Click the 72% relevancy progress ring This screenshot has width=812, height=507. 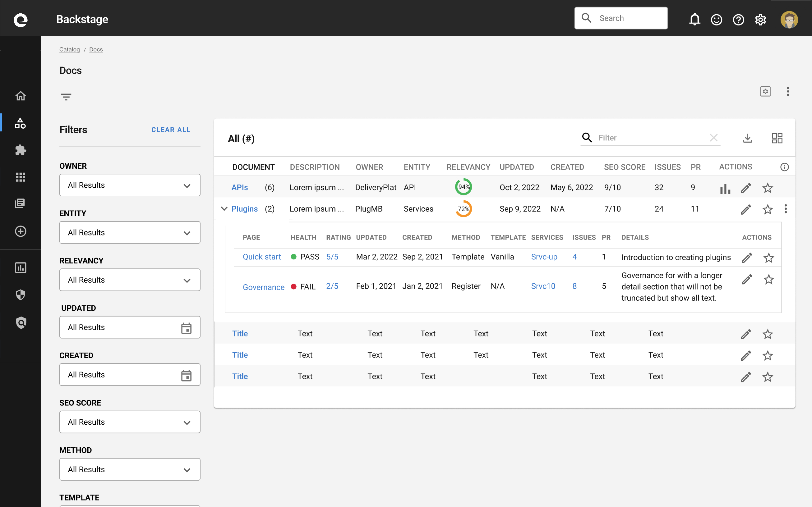point(464,208)
